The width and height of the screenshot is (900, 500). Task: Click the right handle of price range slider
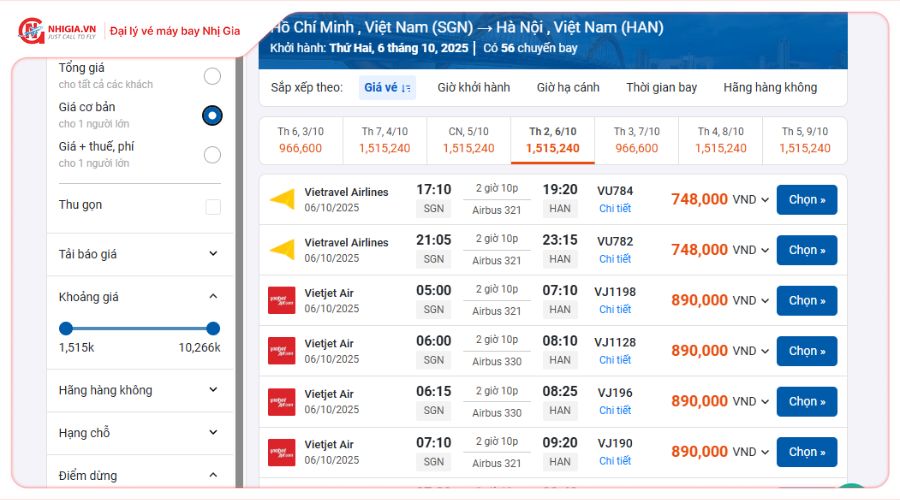213,328
